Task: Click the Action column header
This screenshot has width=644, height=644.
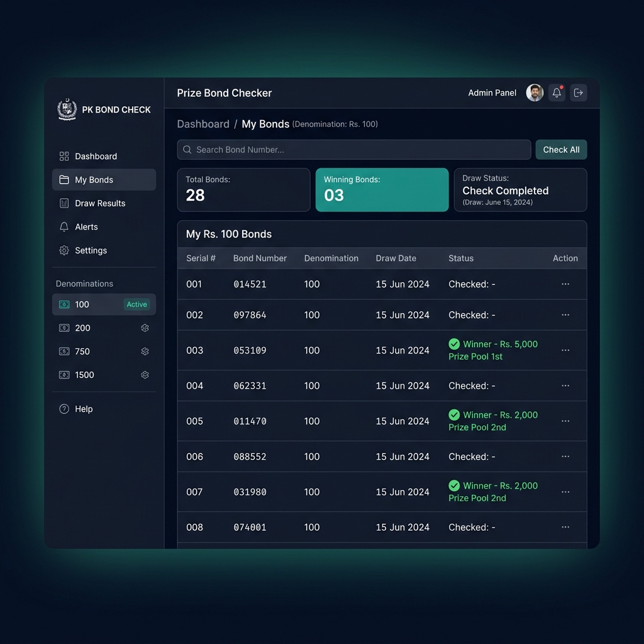Action: 565,258
